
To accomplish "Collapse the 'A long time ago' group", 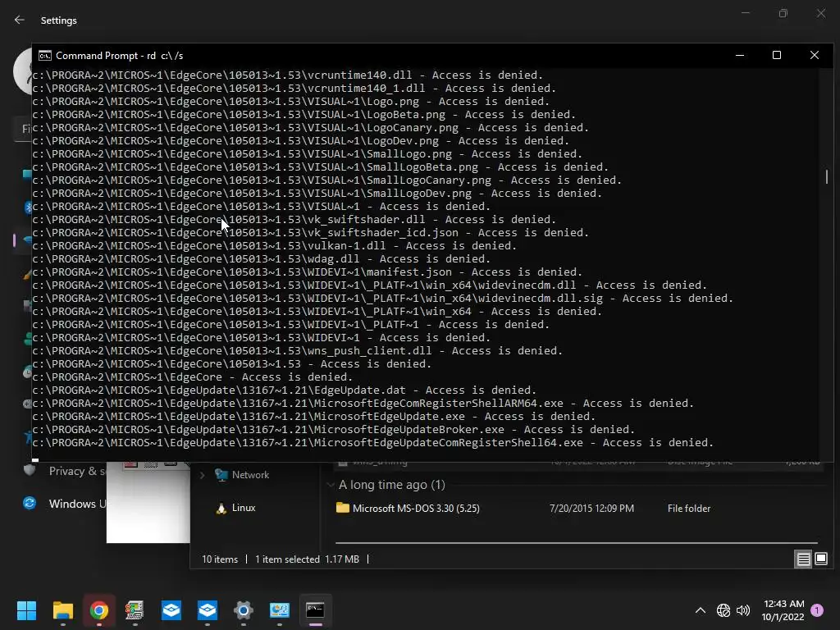I will click(x=331, y=485).
